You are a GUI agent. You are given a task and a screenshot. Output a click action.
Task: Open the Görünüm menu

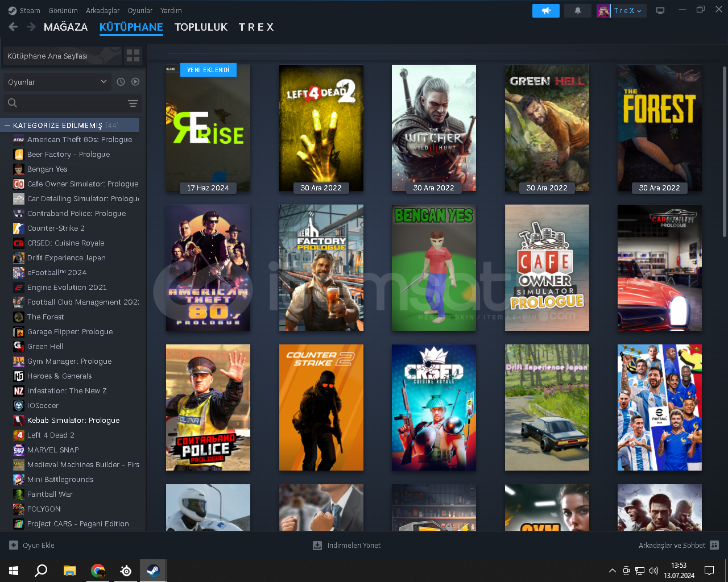[63, 10]
